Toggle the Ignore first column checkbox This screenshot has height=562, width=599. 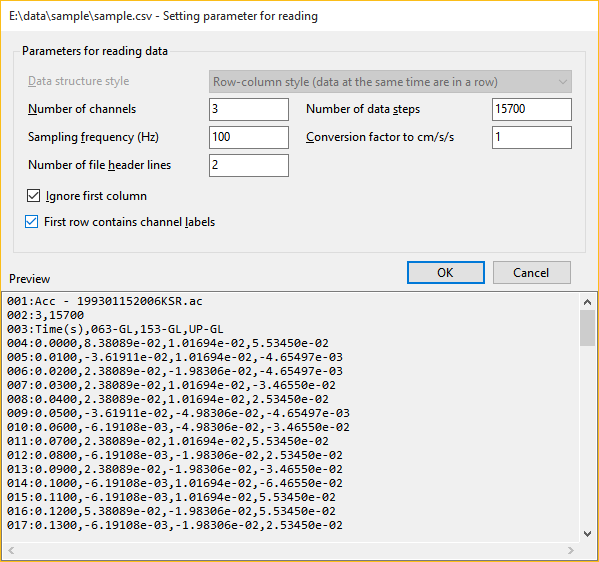(x=33, y=196)
